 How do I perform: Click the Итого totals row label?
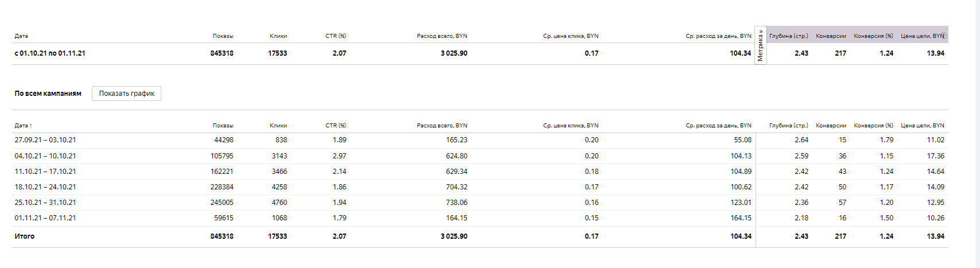click(x=25, y=236)
